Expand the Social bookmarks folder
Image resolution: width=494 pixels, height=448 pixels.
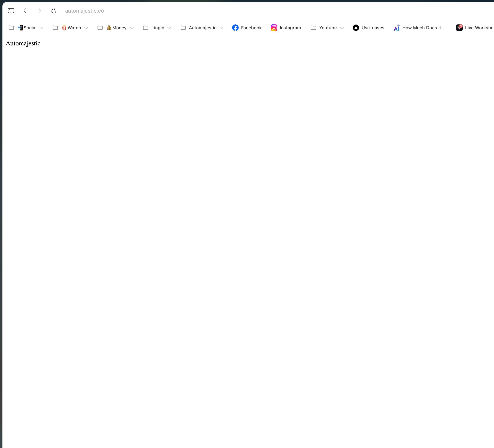41,28
